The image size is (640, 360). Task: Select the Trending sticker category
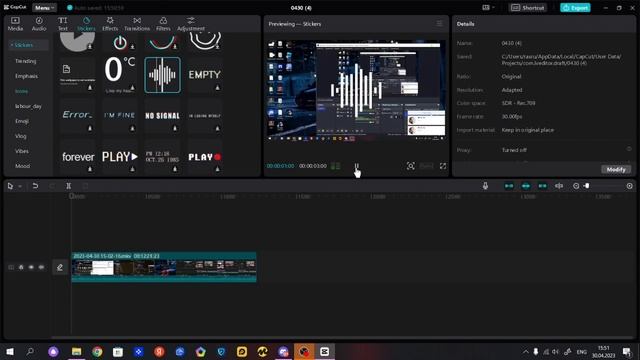(x=25, y=61)
